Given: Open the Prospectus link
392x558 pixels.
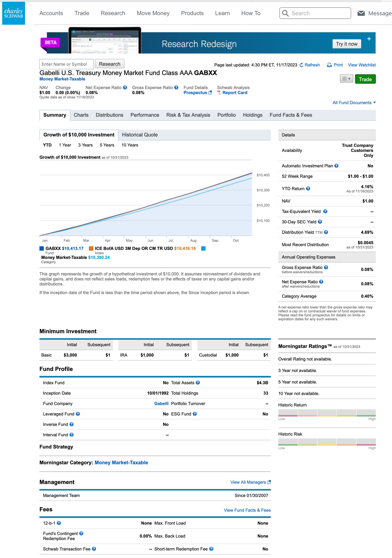Looking at the screenshot, I should 198,93.
